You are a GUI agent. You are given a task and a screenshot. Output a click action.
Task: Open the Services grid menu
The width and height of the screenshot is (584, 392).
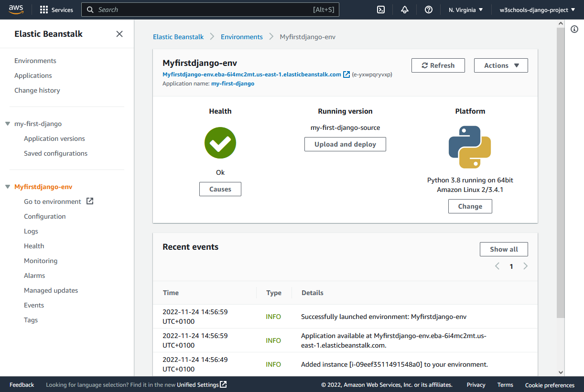(44, 10)
